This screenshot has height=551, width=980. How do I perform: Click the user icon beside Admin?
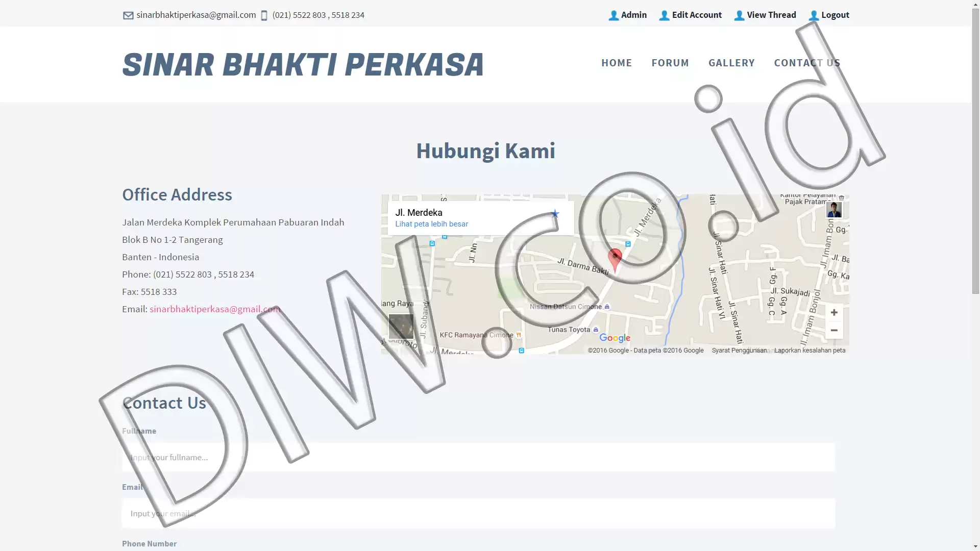[x=614, y=16]
